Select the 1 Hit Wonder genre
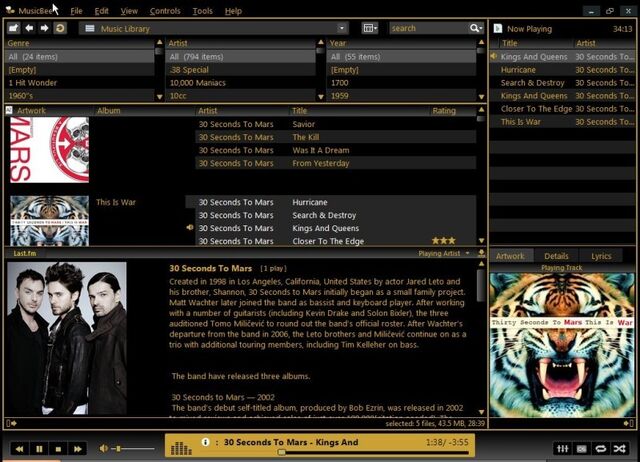This screenshot has height=462, width=640. pyautogui.click(x=80, y=83)
